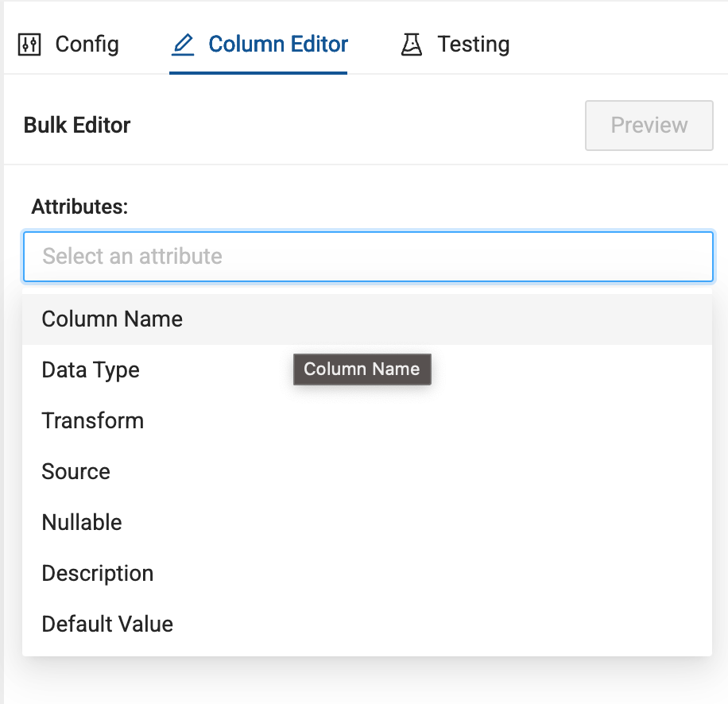Choose the Default Value attribute option
This screenshot has width=728, height=704.
coord(107,625)
